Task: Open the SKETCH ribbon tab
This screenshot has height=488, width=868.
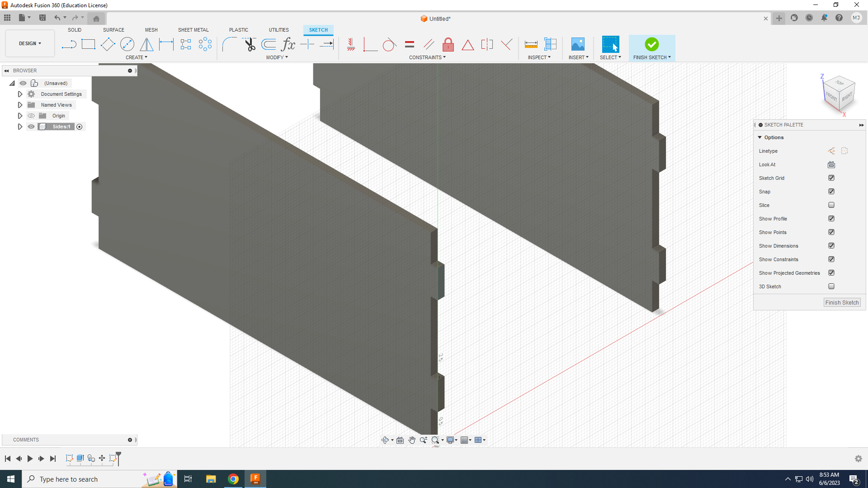Action: (318, 30)
